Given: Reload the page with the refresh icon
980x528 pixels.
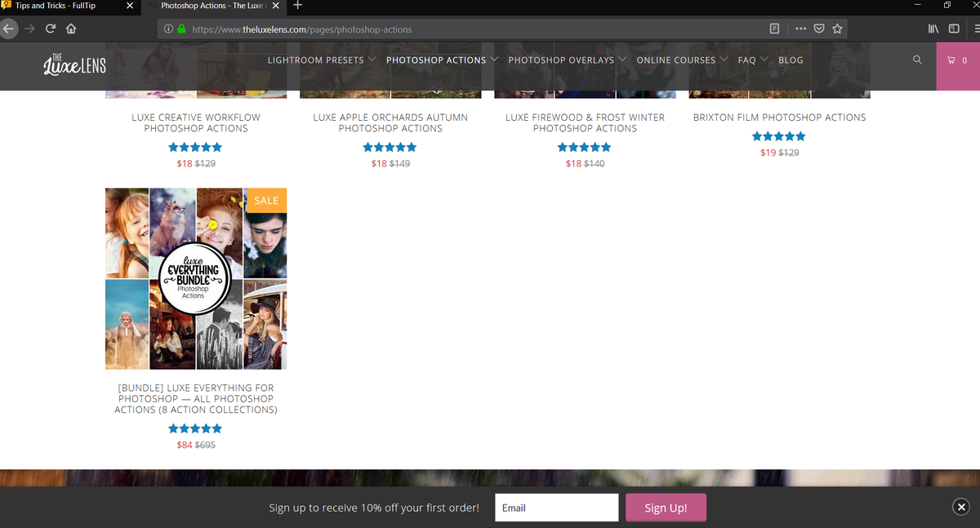Looking at the screenshot, I should [x=51, y=29].
